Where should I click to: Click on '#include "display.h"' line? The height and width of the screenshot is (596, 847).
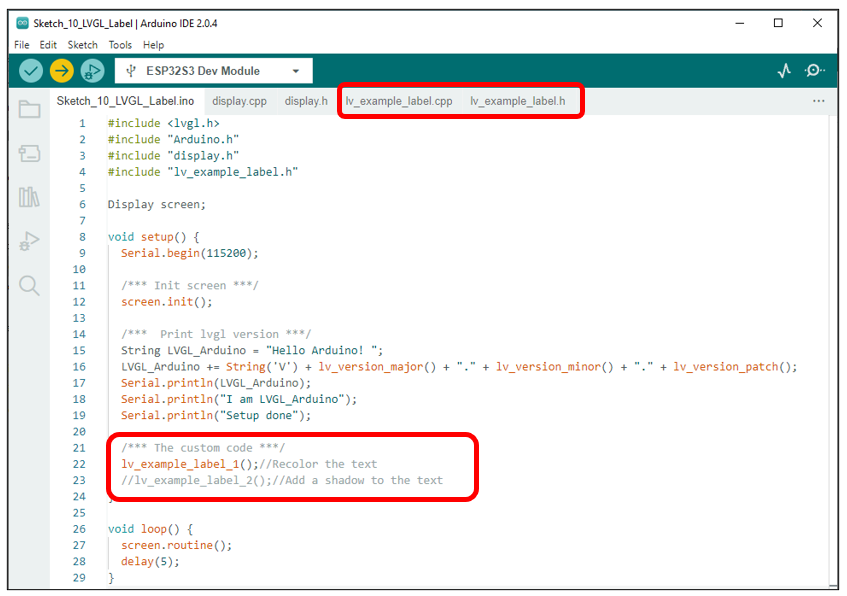pos(173,156)
